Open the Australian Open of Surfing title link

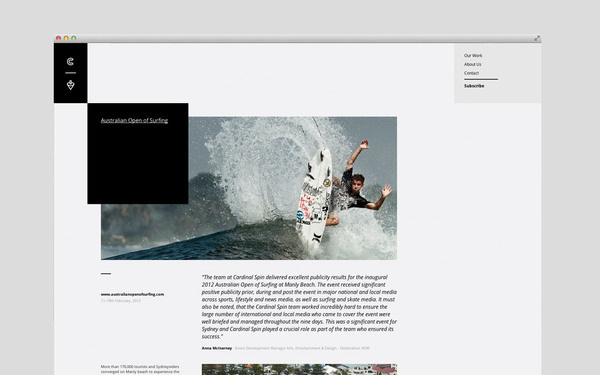[134, 121]
